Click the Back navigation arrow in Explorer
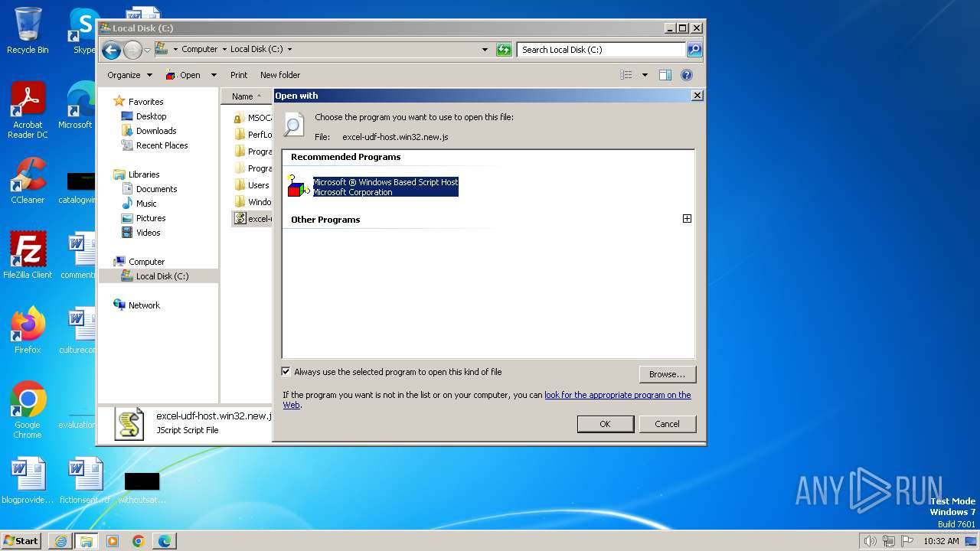The height and width of the screenshot is (551, 980). 111,50
